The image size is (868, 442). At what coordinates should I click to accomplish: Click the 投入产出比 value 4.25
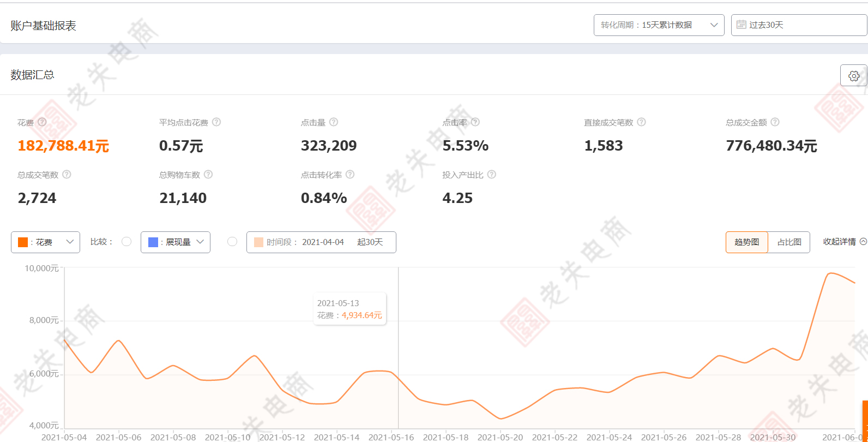point(457,198)
